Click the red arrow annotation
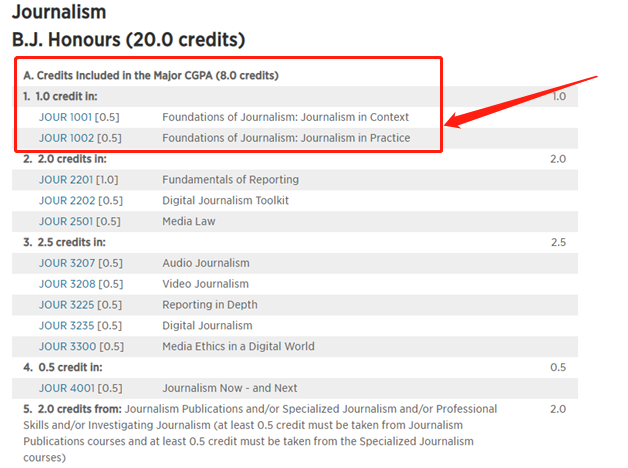Viewport: 628px width, 468px height. click(x=522, y=101)
